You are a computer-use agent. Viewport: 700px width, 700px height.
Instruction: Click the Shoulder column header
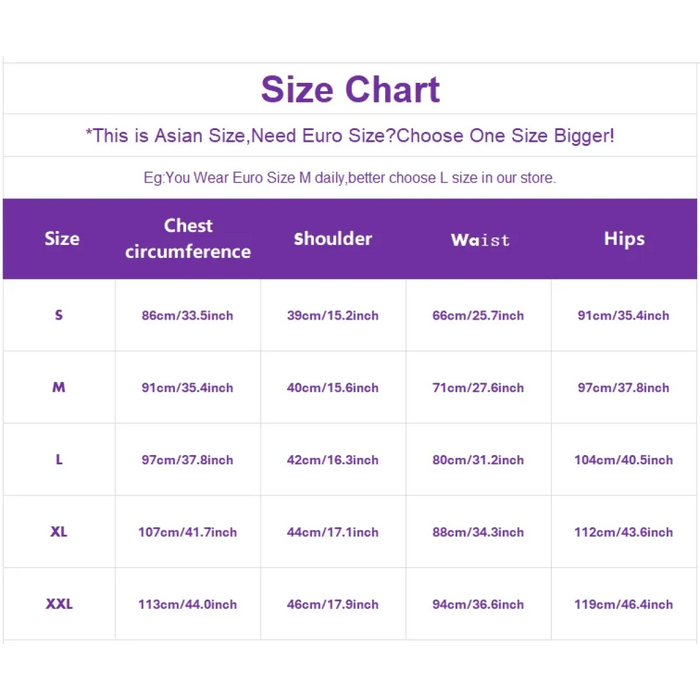333,239
